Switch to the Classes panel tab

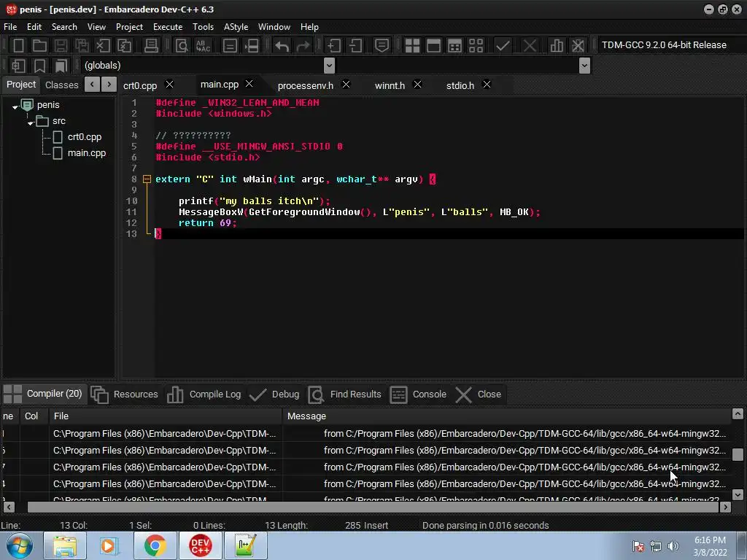(x=61, y=85)
